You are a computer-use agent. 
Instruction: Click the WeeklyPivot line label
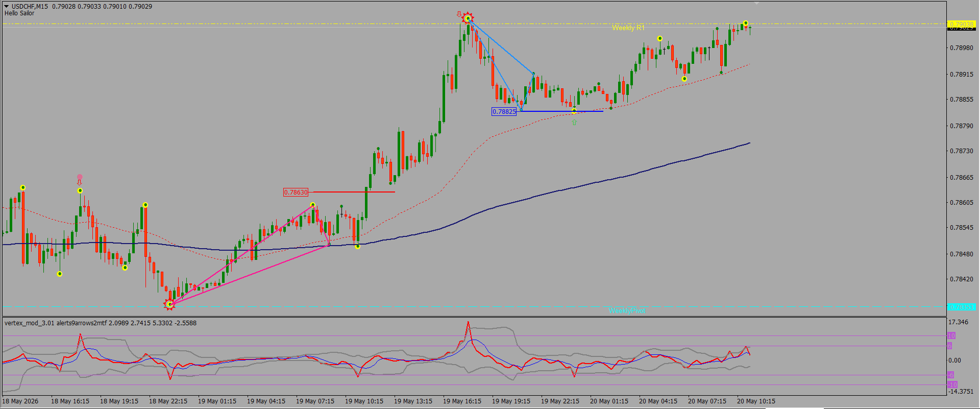[627, 310]
